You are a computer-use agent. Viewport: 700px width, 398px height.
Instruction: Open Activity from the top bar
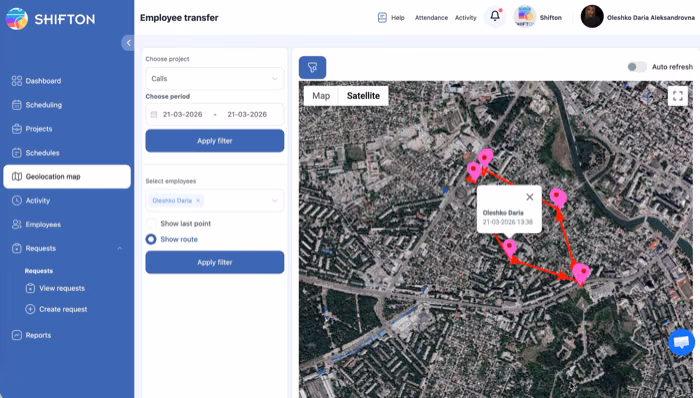(x=466, y=18)
